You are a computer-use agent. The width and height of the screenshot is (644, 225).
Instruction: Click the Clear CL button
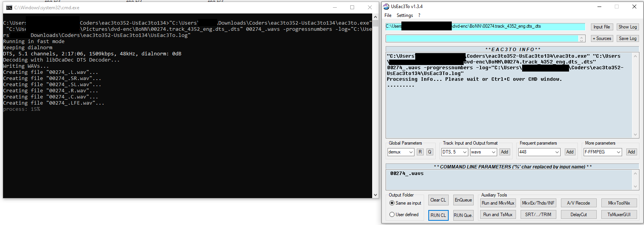[438, 200]
